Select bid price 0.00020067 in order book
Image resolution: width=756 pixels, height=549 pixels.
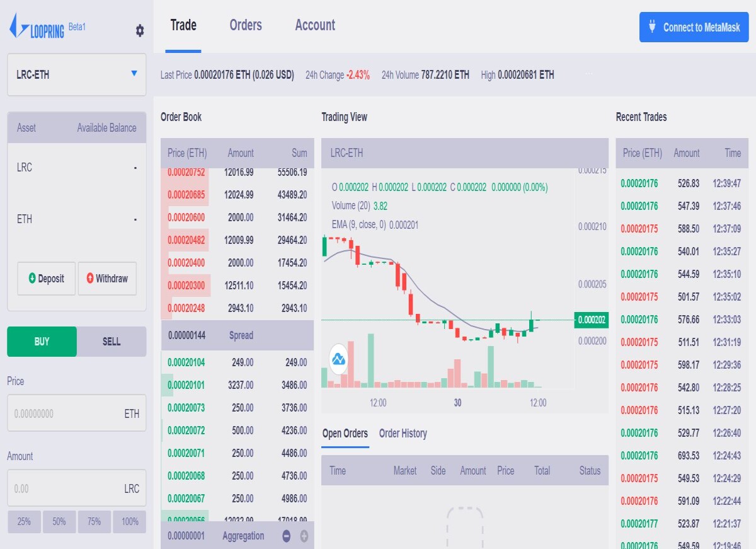click(x=186, y=499)
